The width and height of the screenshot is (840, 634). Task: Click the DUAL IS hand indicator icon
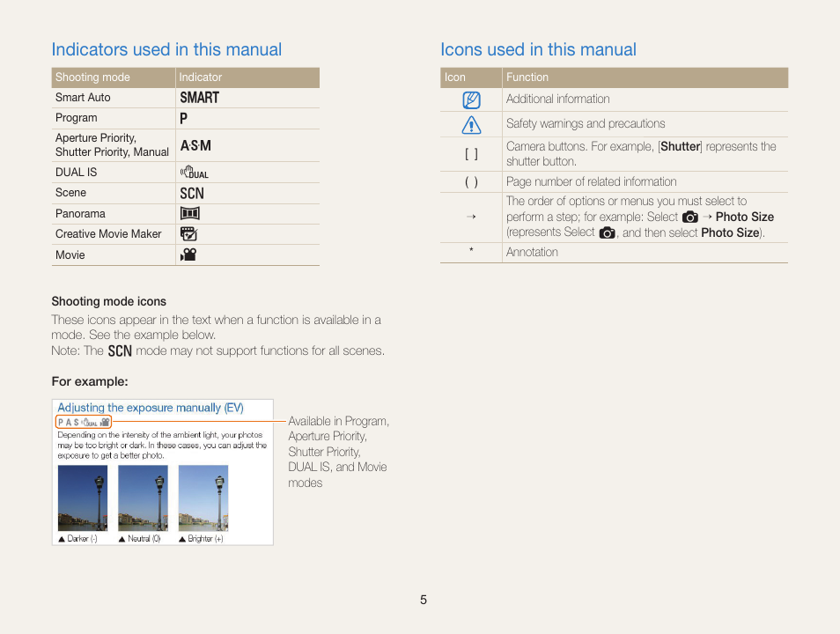tap(194, 172)
